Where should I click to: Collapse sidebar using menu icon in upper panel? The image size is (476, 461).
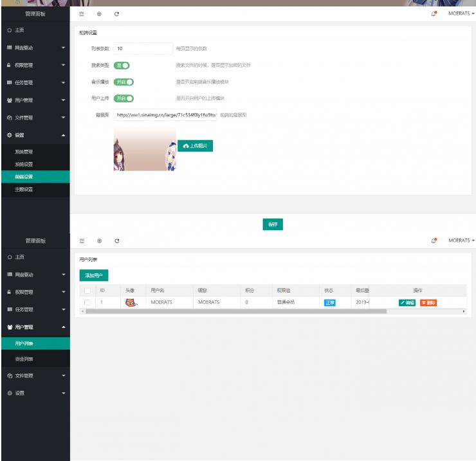pyautogui.click(x=82, y=14)
